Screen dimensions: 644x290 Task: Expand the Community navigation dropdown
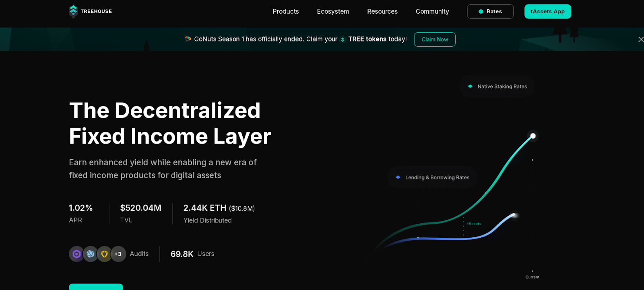[432, 11]
